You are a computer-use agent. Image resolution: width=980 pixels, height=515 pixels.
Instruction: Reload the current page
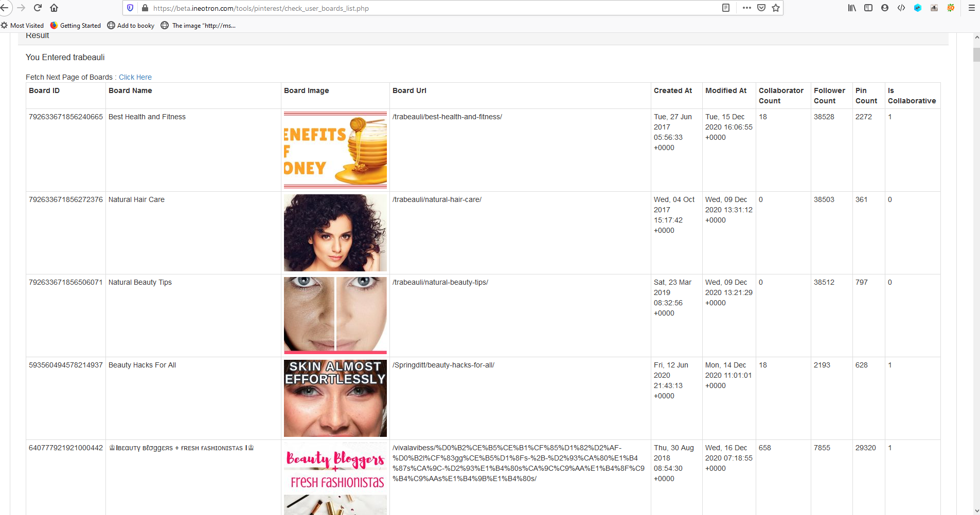(x=38, y=8)
